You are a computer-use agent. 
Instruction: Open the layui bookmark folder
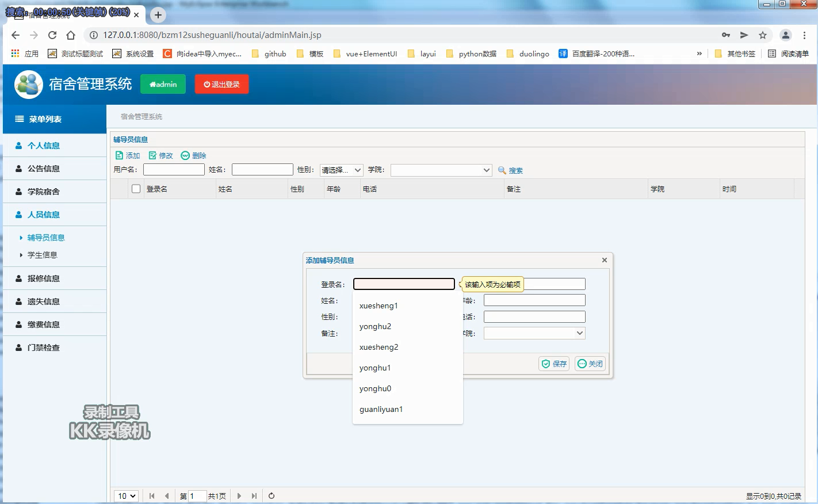pyautogui.click(x=422, y=54)
